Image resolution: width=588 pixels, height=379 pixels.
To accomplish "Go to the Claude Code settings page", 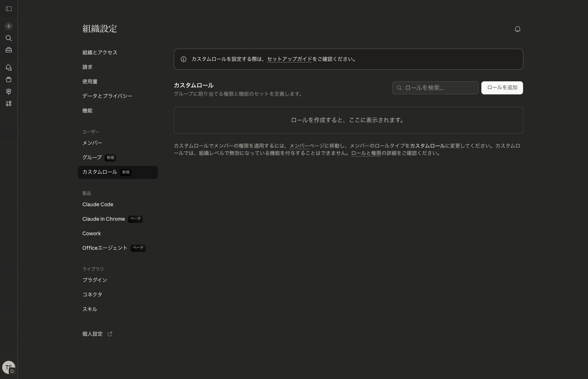I will (98, 205).
